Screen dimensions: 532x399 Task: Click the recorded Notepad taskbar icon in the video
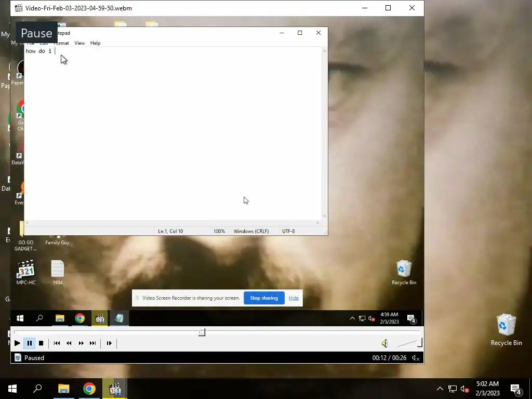point(119,318)
